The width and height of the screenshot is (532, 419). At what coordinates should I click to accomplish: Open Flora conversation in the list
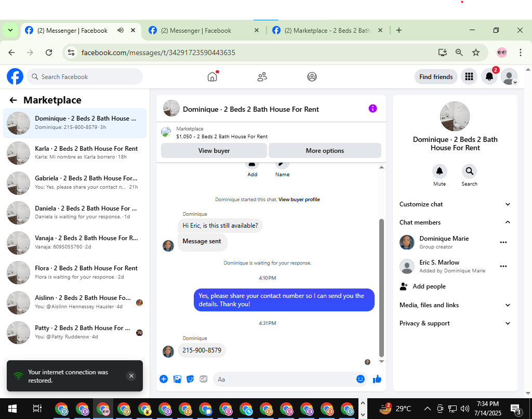[x=75, y=272]
